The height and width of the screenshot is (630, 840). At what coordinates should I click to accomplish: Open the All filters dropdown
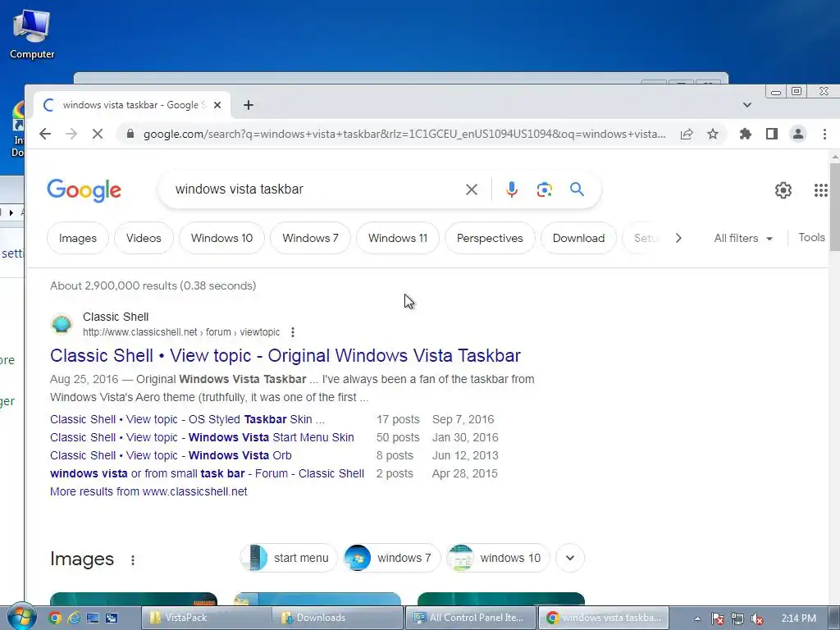click(x=743, y=238)
